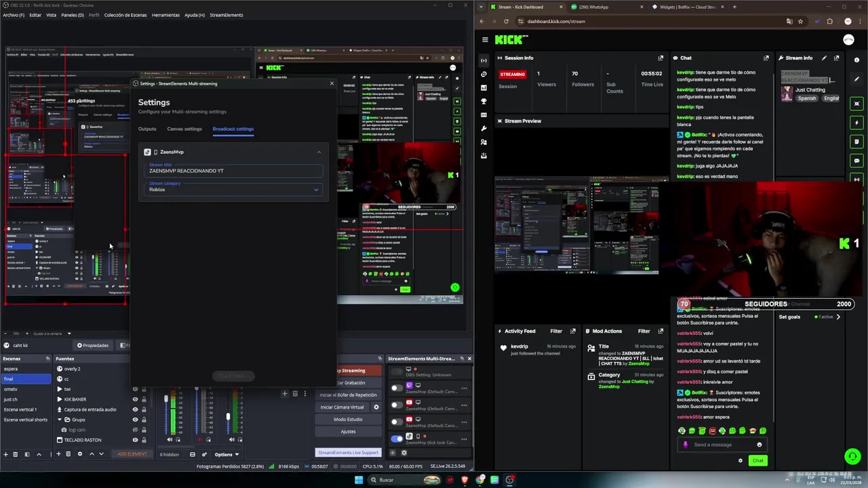Open the lightning quick action in right rail

(x=857, y=123)
